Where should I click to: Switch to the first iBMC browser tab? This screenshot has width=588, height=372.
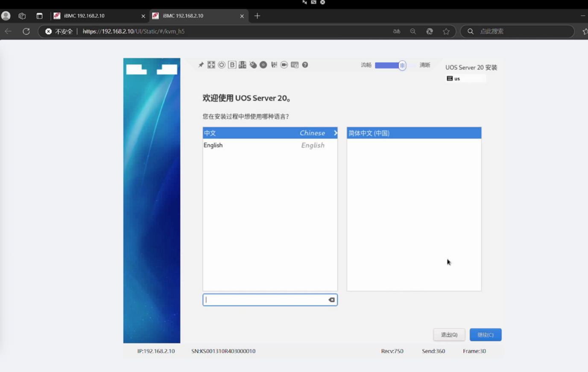click(x=97, y=16)
